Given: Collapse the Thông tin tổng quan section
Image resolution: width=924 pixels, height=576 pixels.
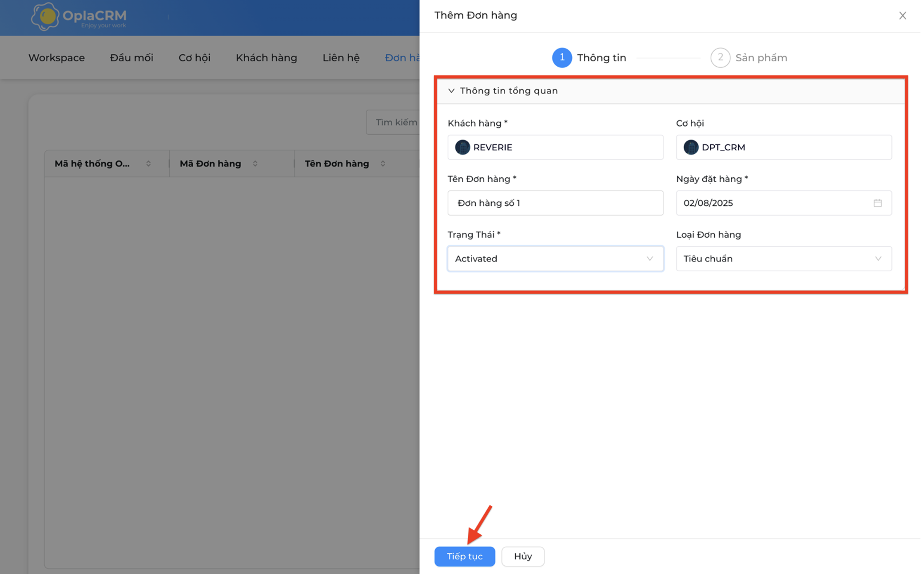Looking at the screenshot, I should 451,91.
